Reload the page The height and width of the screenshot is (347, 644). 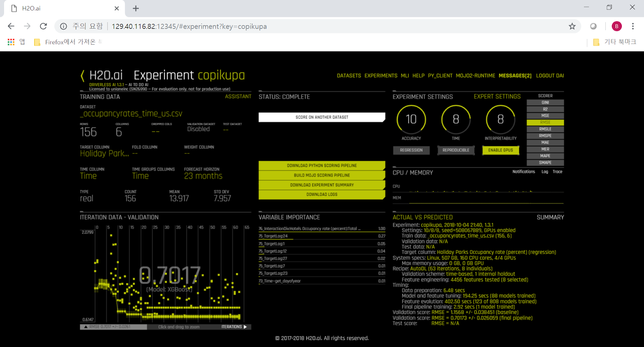(43, 26)
